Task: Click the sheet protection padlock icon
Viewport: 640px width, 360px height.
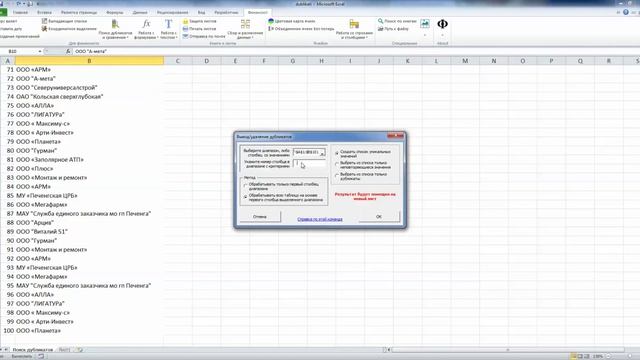Action: pos(185,21)
